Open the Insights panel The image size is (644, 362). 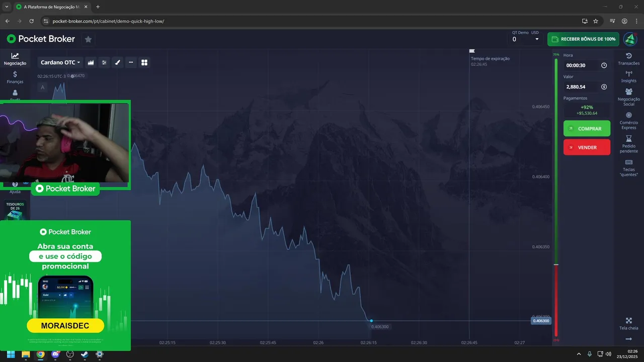pos(628,76)
